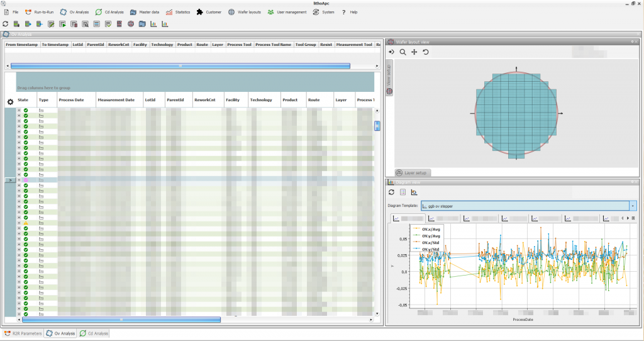644x341 pixels.
Task: Click the data grid bottom horizontal scrollbar
Action: (121, 320)
